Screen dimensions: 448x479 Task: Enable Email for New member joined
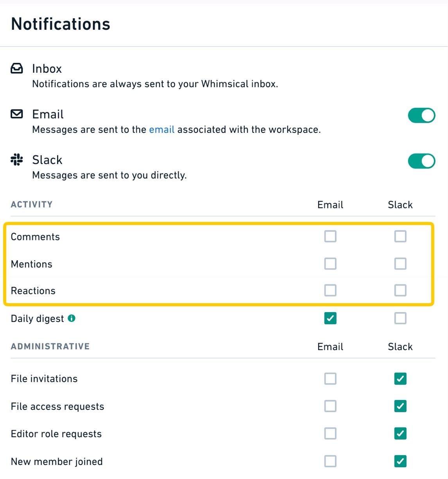coord(330,461)
